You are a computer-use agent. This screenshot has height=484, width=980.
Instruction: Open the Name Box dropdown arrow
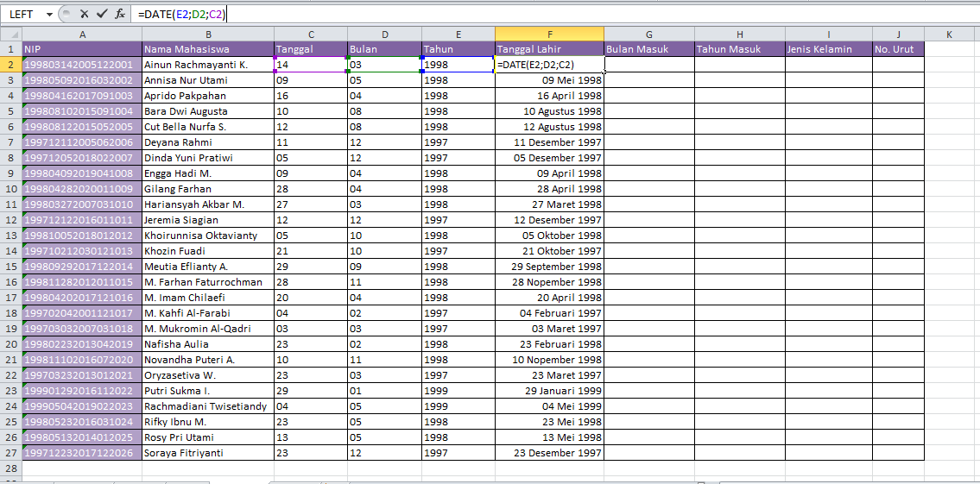tap(49, 15)
